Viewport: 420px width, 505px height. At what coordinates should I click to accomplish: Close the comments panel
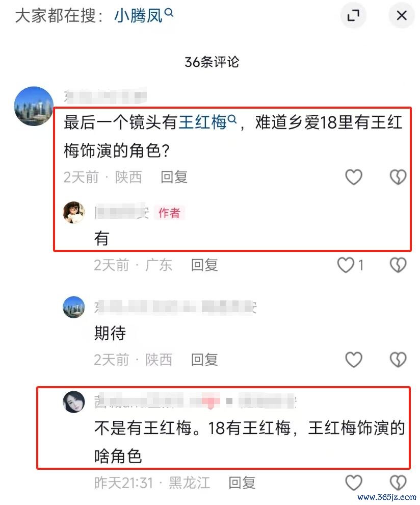[x=401, y=15]
